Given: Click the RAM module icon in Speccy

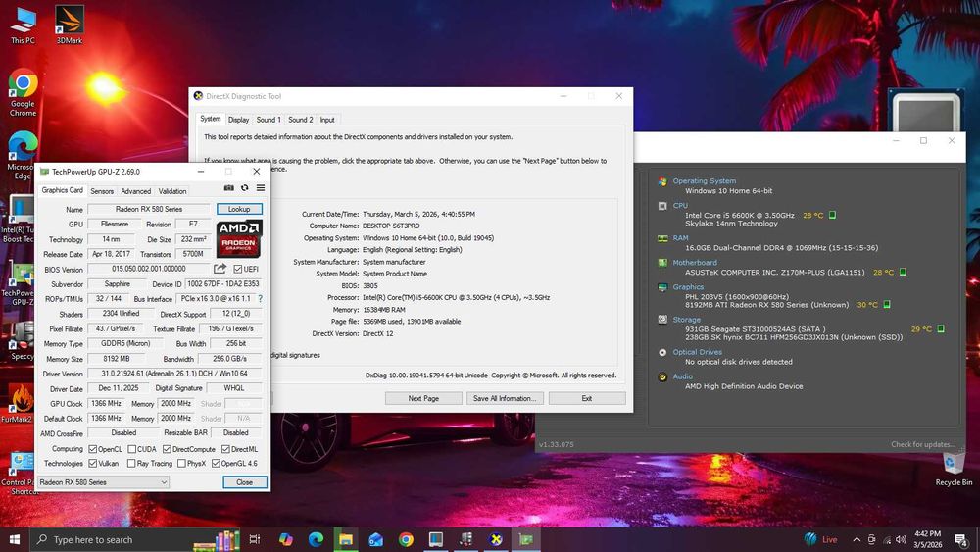Looking at the screenshot, I should click(662, 238).
